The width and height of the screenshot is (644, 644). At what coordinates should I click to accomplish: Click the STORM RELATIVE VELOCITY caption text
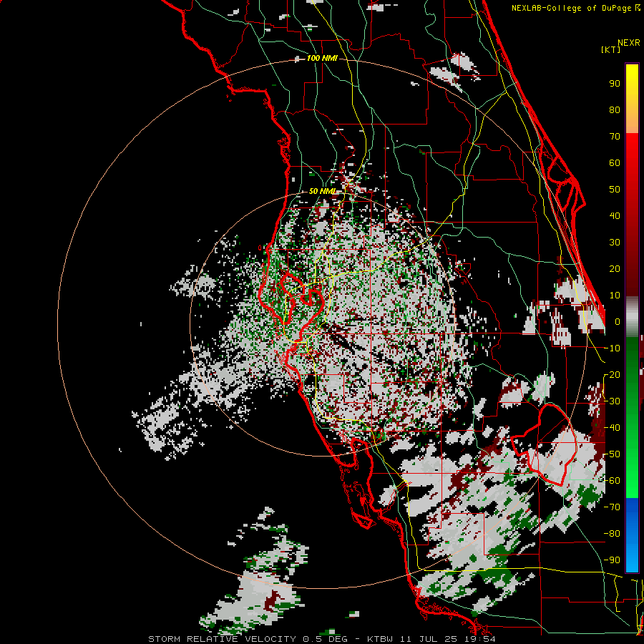(x=222, y=639)
